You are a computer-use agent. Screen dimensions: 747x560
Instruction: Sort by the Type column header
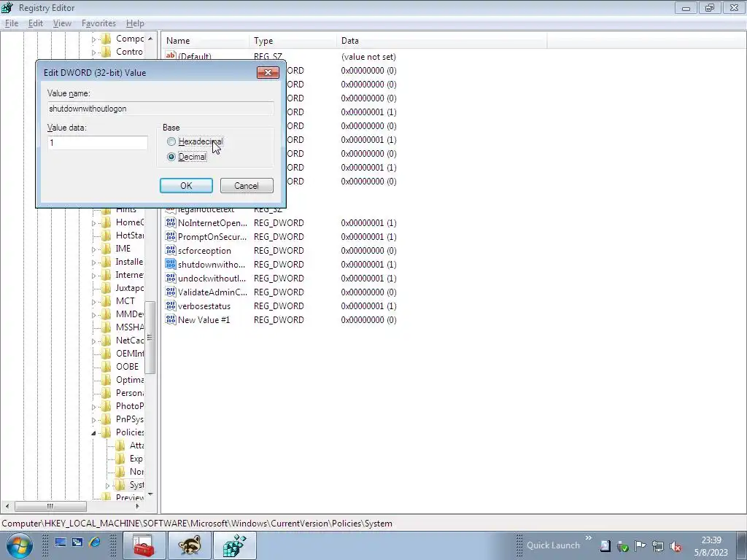pyautogui.click(x=293, y=41)
